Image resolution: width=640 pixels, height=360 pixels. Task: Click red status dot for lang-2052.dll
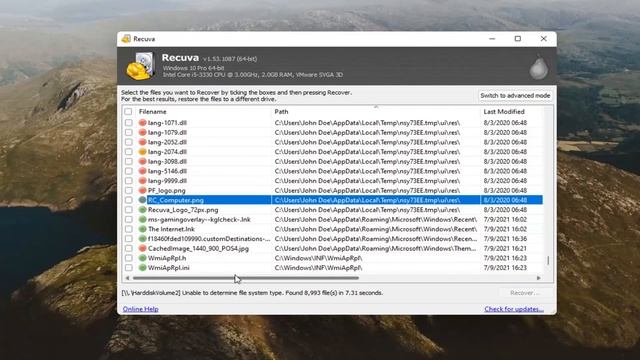tap(142, 142)
